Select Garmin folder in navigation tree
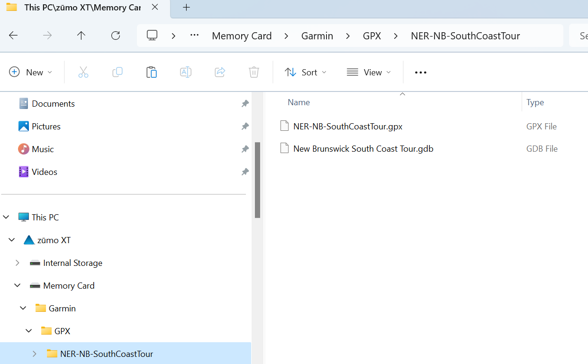588x364 pixels. click(x=62, y=308)
